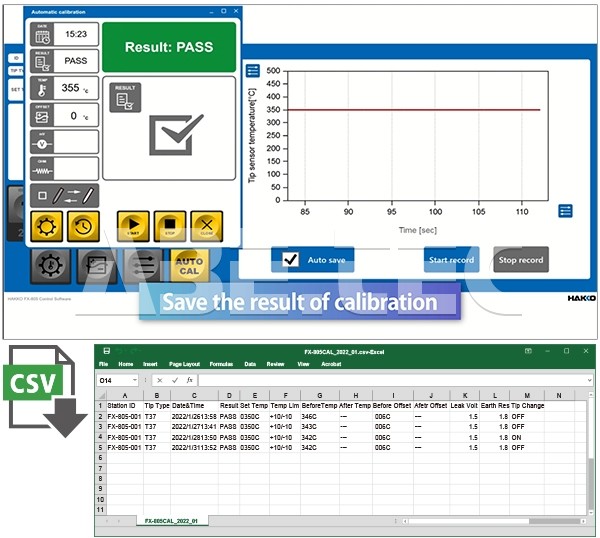The image size is (600, 538).
Task: Toggle the Auto save checkbox
Action: 290,260
